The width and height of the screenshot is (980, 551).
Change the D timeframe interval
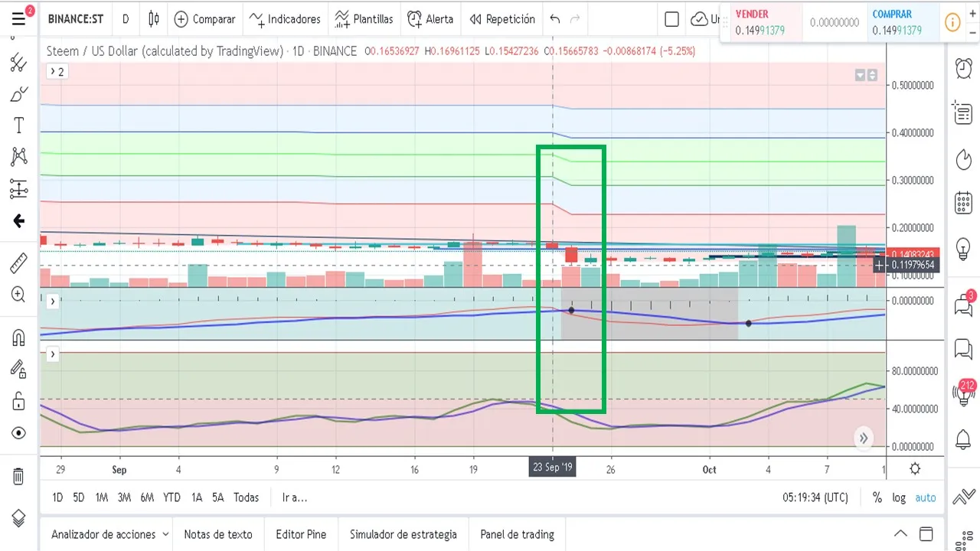click(126, 19)
